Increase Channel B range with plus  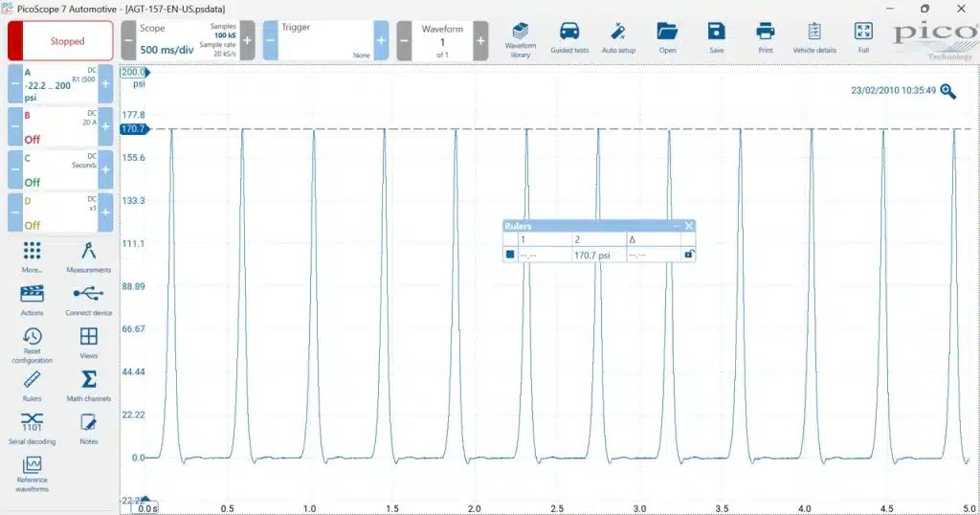[x=105, y=126]
